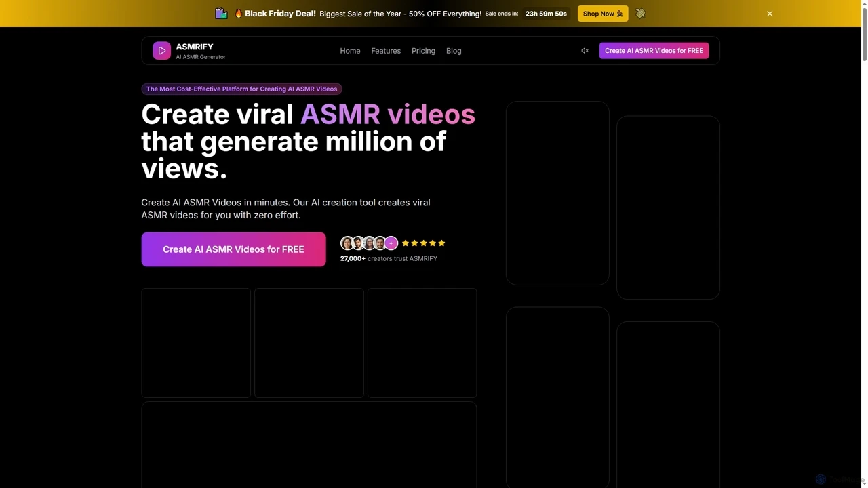Close the Black Friday banner

click(770, 14)
